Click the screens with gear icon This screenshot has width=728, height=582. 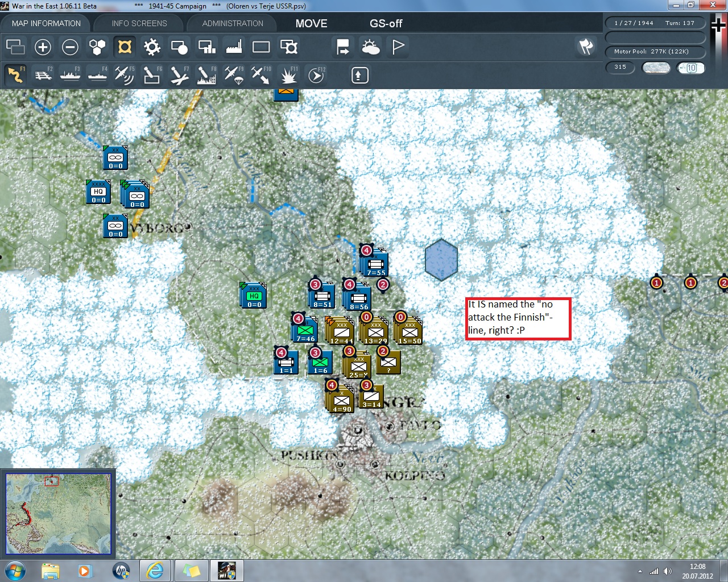[x=288, y=47]
